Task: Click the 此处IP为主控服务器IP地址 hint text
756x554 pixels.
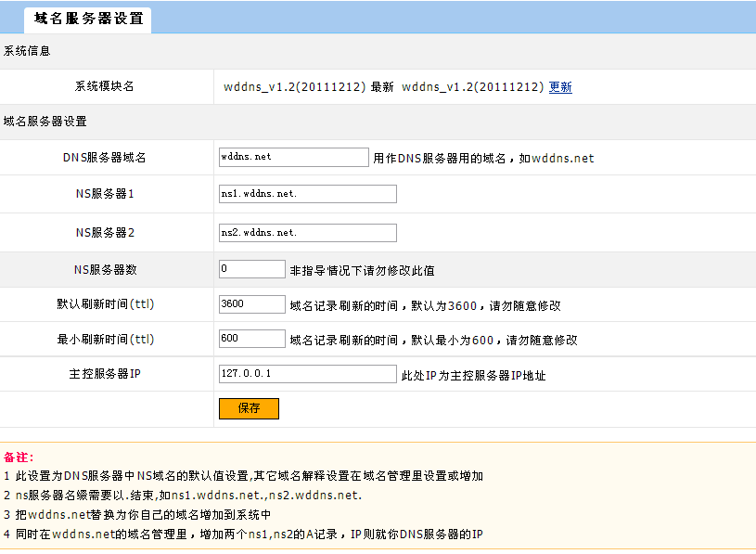Action: 473,376
